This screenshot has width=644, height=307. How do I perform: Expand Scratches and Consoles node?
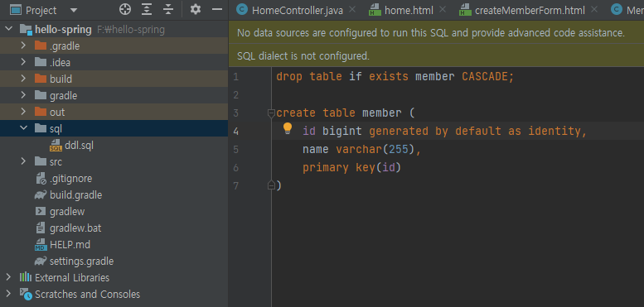pyautogui.click(x=8, y=294)
